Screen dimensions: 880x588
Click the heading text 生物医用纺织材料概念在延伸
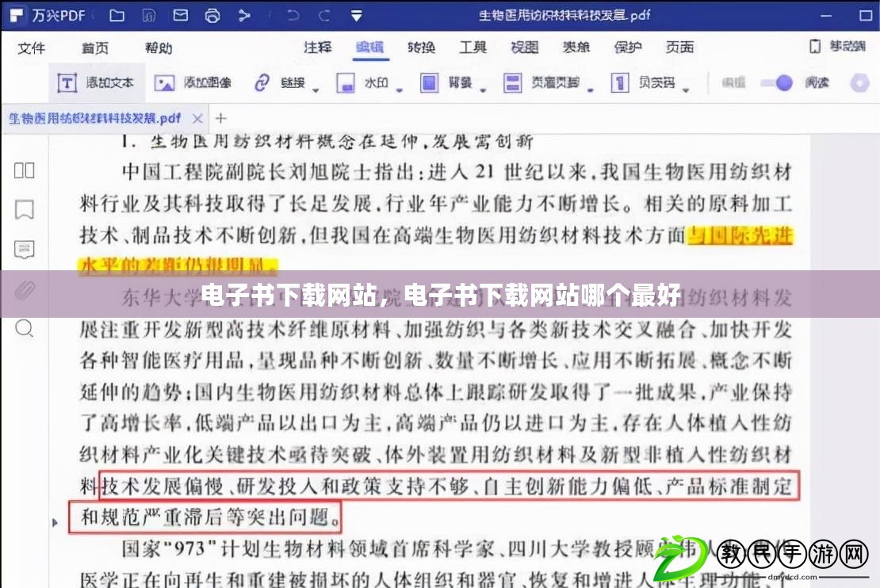284,141
